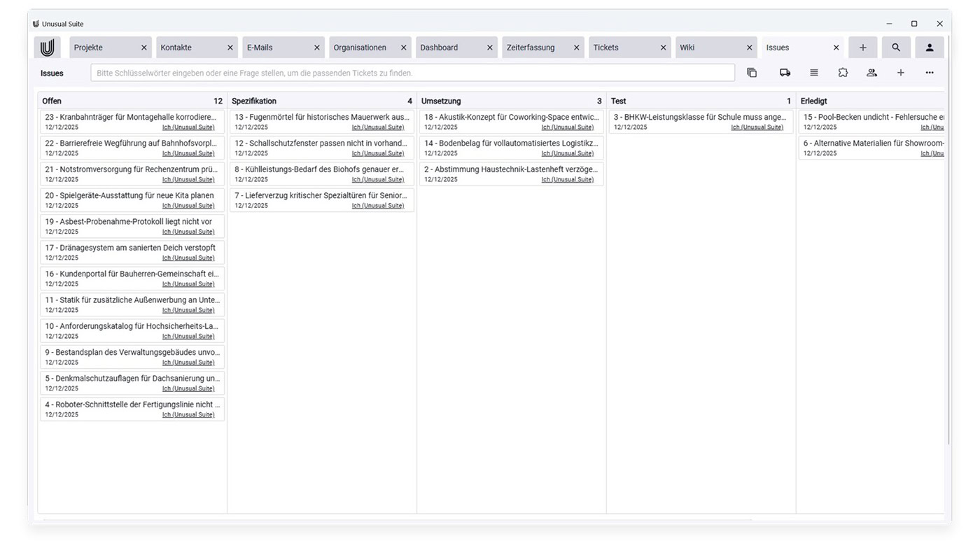Switch to the Zeiterfassung tab
Image resolution: width=980 pixels, height=548 pixels.
pyautogui.click(x=531, y=48)
